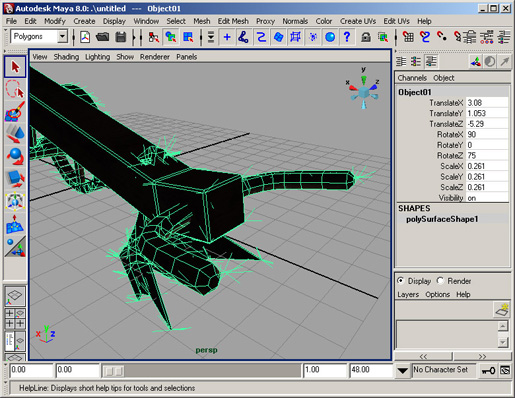Open the animation preferences icon
This screenshot has height=398, width=515.
[505, 370]
